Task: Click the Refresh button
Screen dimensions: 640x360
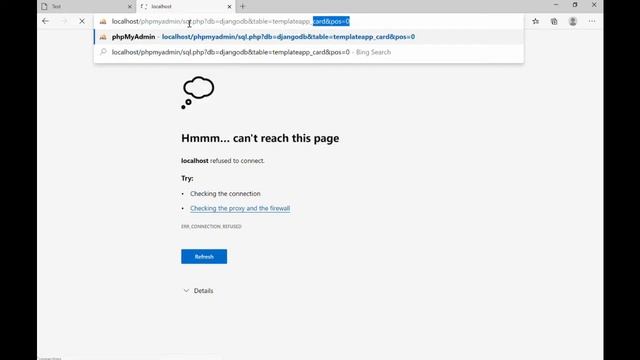Action: click(x=204, y=256)
